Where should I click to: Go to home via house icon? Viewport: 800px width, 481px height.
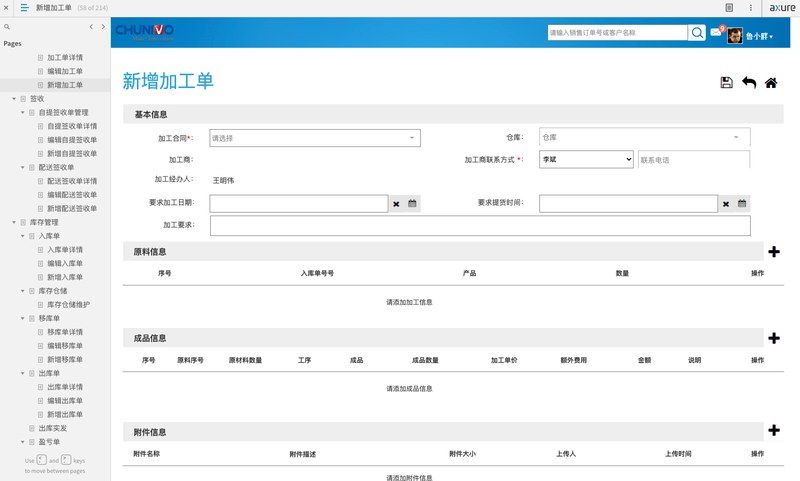click(x=771, y=83)
